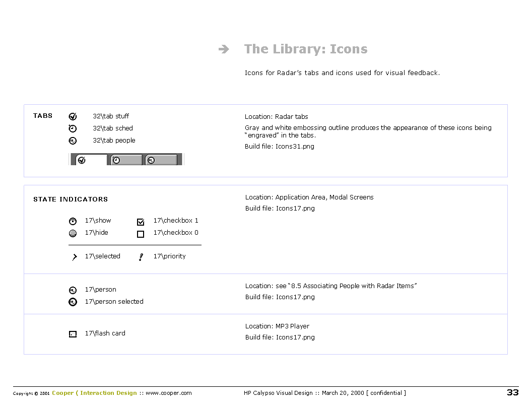Click the checkmark icon beside 32\tab stuff
This screenshot has width=532, height=411.
[73, 116]
